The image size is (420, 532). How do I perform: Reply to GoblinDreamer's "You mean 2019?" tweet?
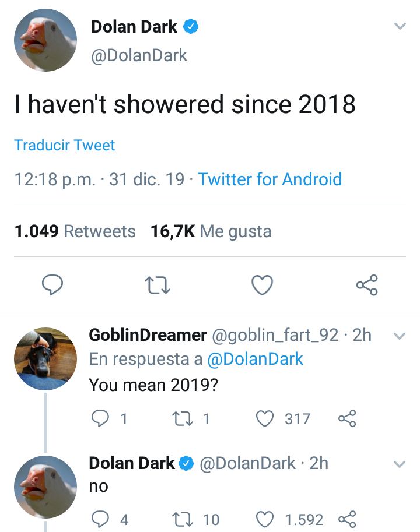(101, 418)
